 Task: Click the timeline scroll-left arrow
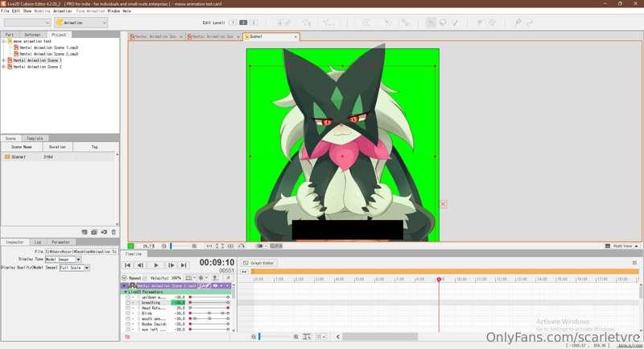pos(338,337)
